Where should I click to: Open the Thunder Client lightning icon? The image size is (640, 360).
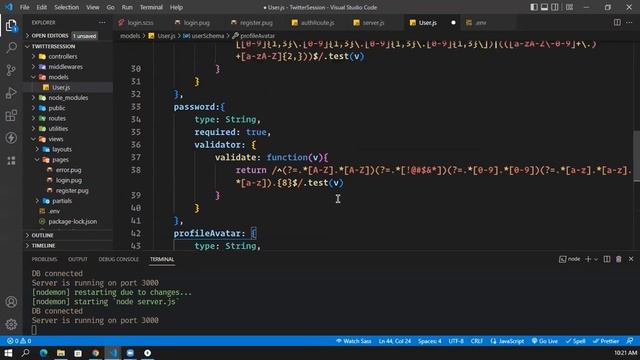pyautogui.click(x=11, y=138)
